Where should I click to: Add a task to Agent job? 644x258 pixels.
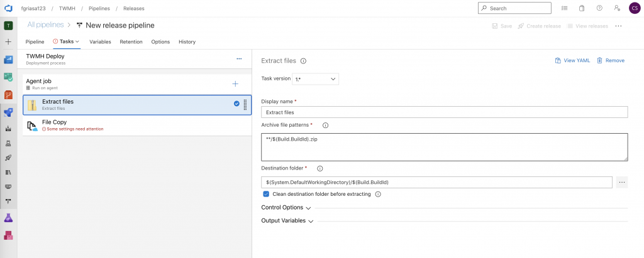(235, 83)
